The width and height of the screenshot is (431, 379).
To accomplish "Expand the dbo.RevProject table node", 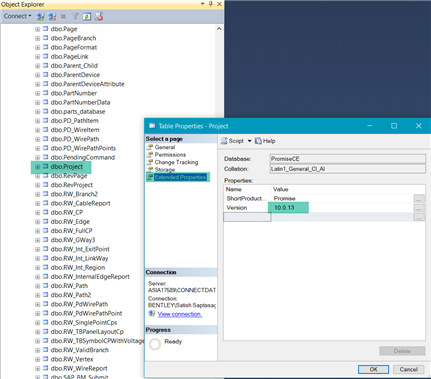I will (37, 185).
